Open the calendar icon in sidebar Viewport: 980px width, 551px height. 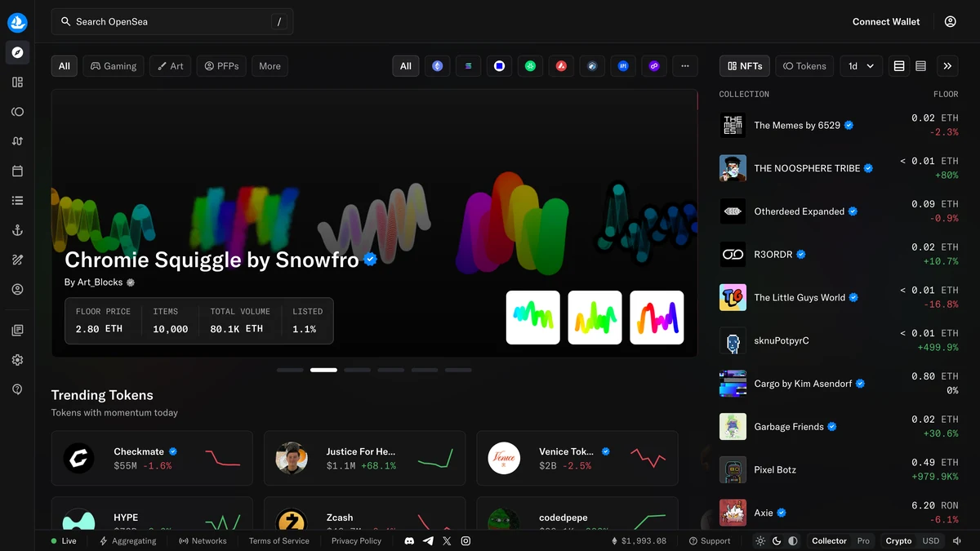(x=17, y=171)
